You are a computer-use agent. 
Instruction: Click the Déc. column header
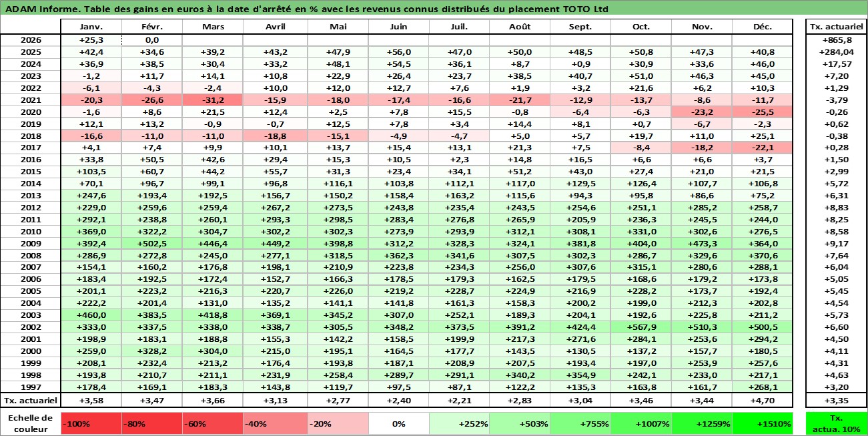(x=762, y=27)
